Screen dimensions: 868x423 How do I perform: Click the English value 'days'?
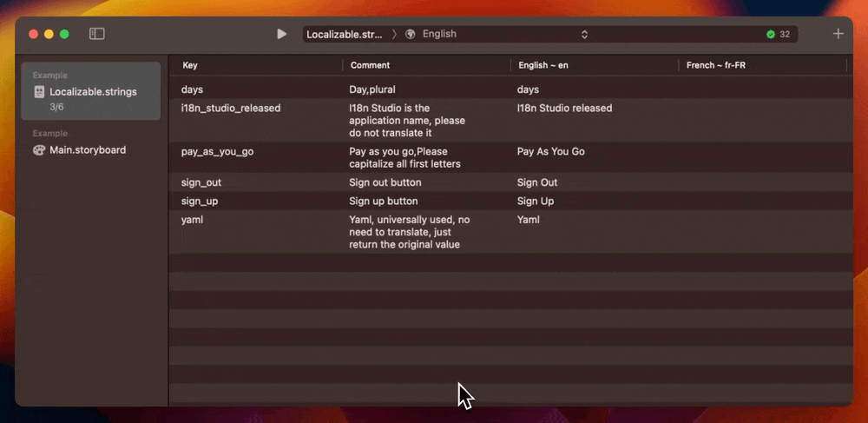[528, 89]
